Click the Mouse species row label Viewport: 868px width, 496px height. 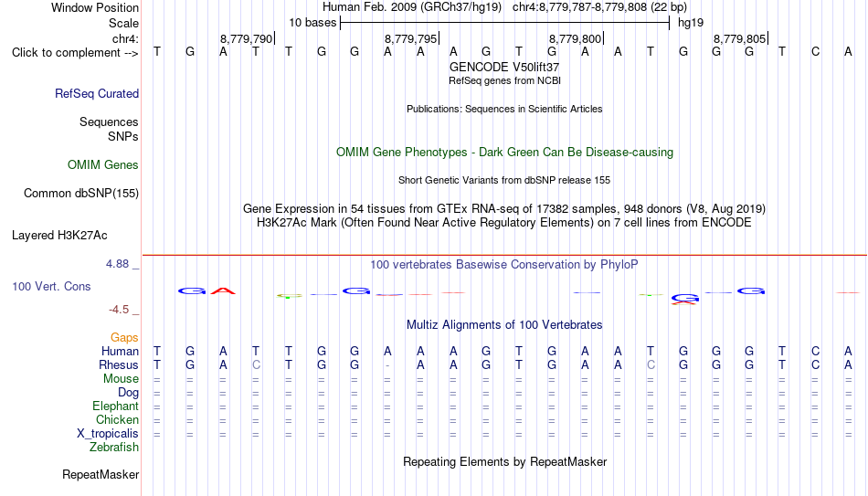pyautogui.click(x=121, y=379)
